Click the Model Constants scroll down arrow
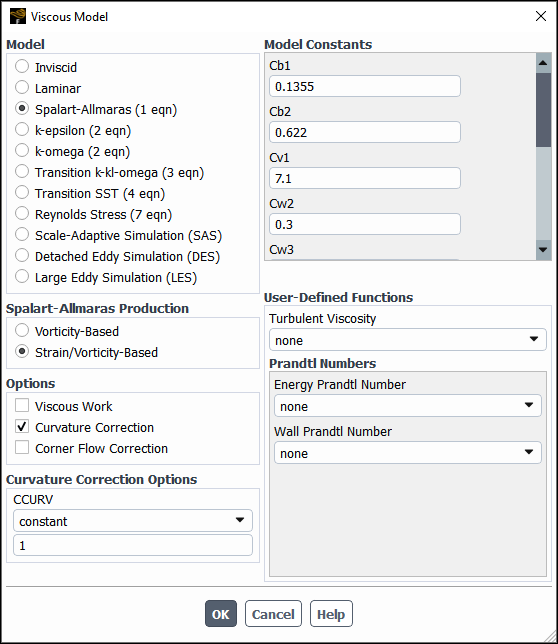The height and width of the screenshot is (644, 558). coord(543,250)
